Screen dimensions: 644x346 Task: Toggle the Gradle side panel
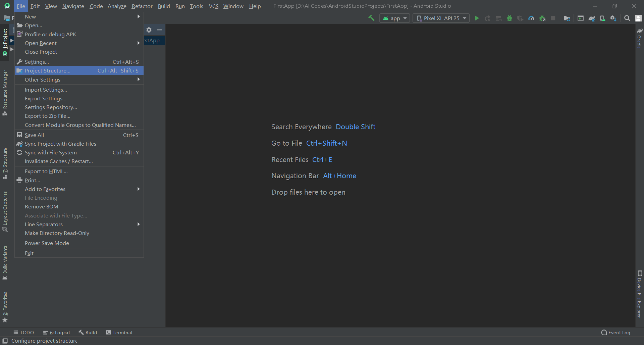pyautogui.click(x=639, y=38)
